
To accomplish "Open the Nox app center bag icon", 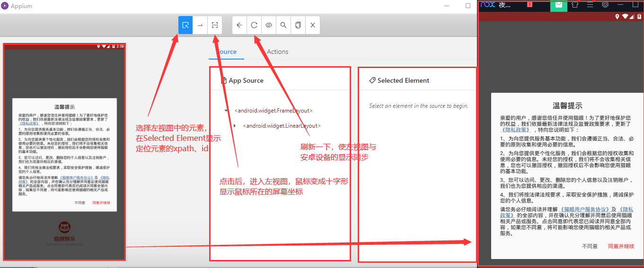I will point(559,5).
